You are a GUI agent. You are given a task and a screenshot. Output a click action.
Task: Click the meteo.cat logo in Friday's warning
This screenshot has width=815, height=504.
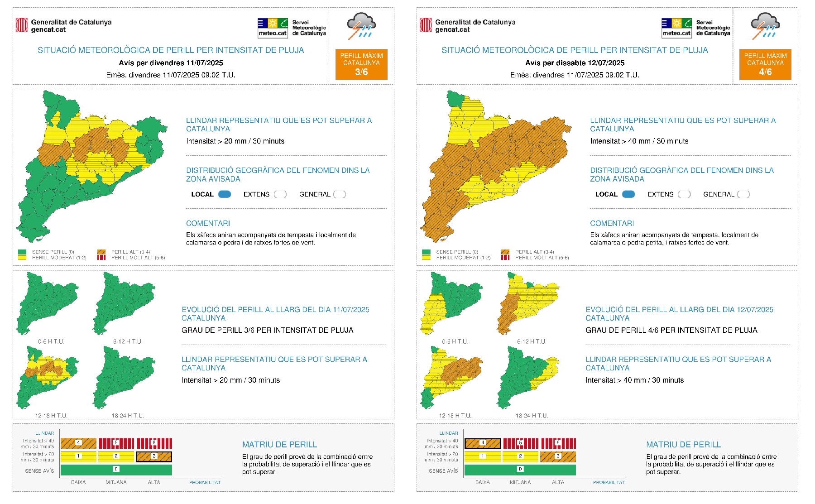tap(273, 28)
